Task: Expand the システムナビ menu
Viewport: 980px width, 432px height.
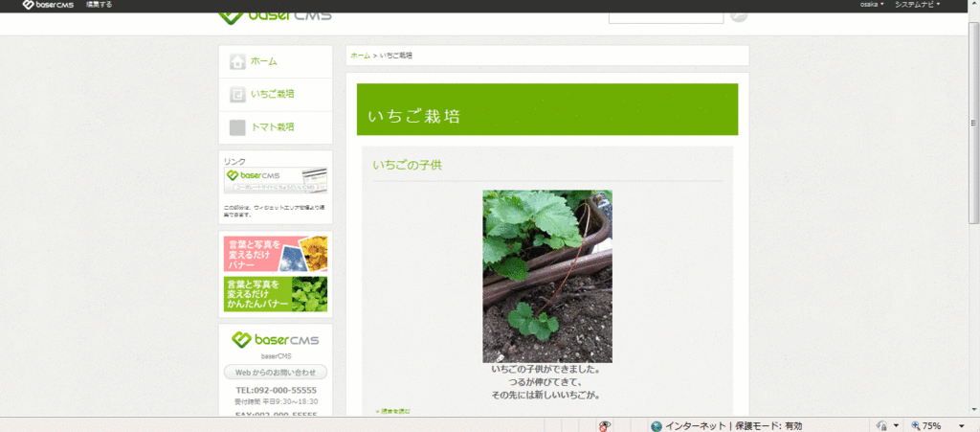Action: click(918, 5)
